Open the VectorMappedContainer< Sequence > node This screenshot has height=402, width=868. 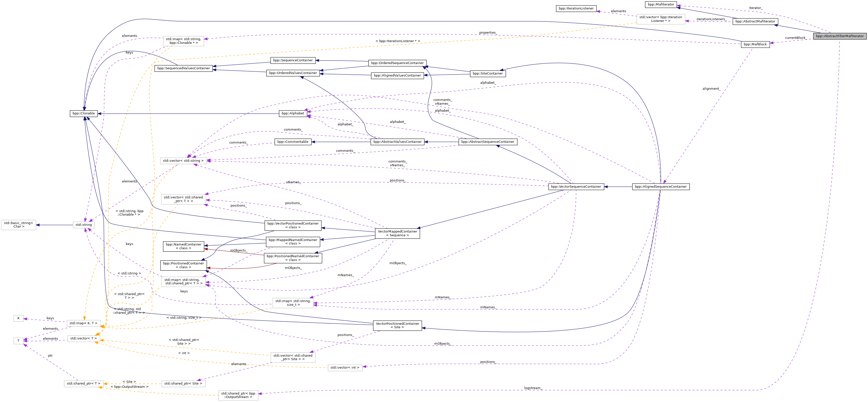click(397, 233)
